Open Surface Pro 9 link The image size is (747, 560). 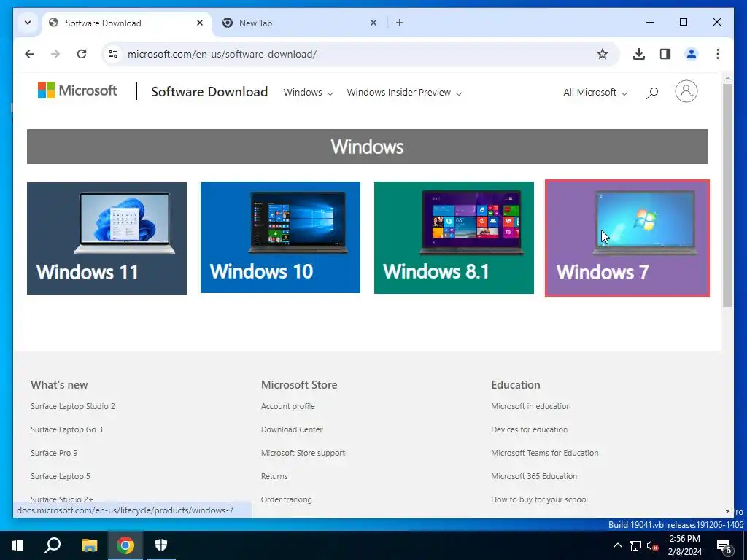(x=54, y=453)
